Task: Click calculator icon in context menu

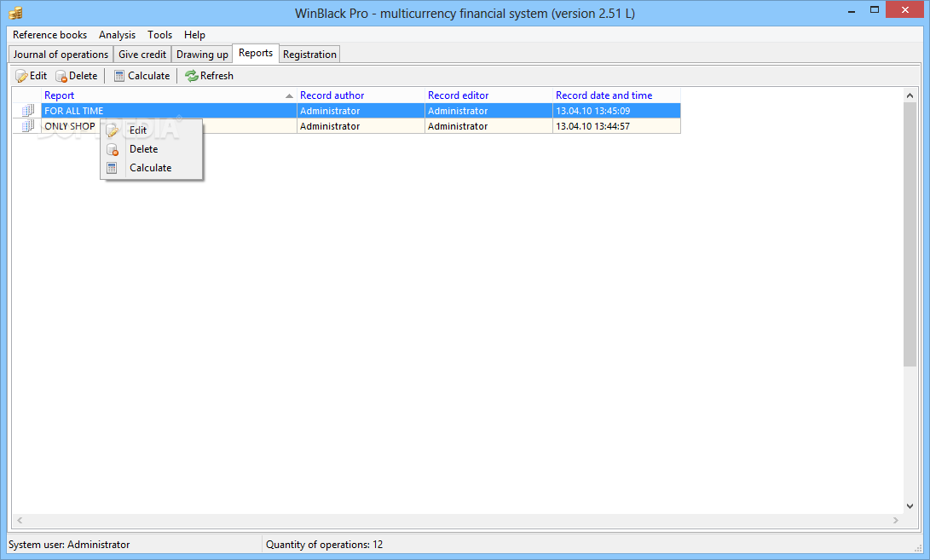Action: 112,168
